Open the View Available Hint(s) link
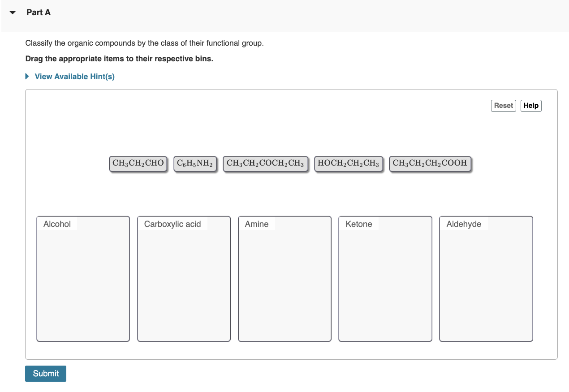 point(74,76)
